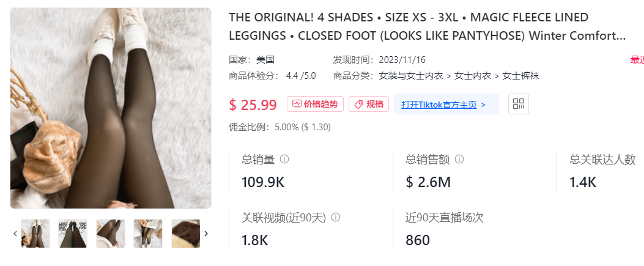Viewport: 644px width, 266px height.
Task: Select the first product thumbnail
Action: click(35, 234)
